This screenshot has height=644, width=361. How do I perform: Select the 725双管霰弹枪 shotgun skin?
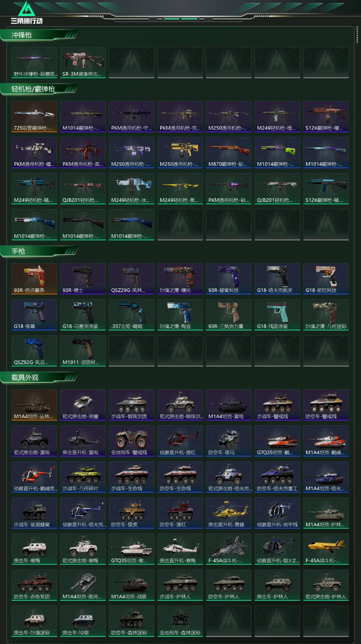coord(34,116)
